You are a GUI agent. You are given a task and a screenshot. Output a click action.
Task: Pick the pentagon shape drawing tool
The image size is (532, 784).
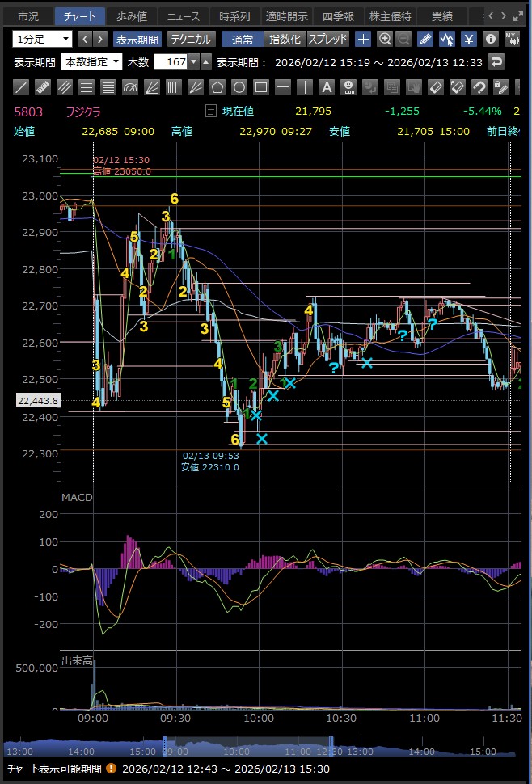(217, 87)
